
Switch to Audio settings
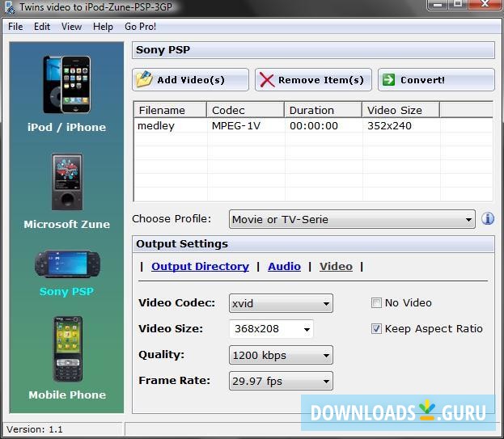(284, 266)
